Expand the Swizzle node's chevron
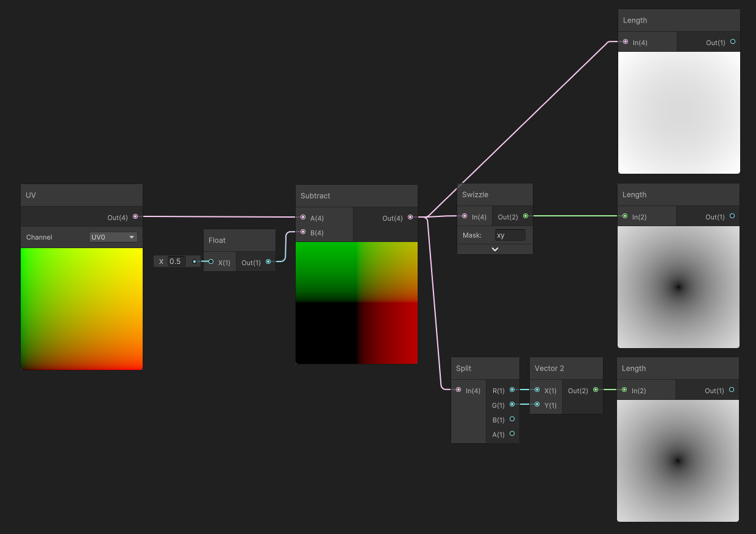 point(494,249)
